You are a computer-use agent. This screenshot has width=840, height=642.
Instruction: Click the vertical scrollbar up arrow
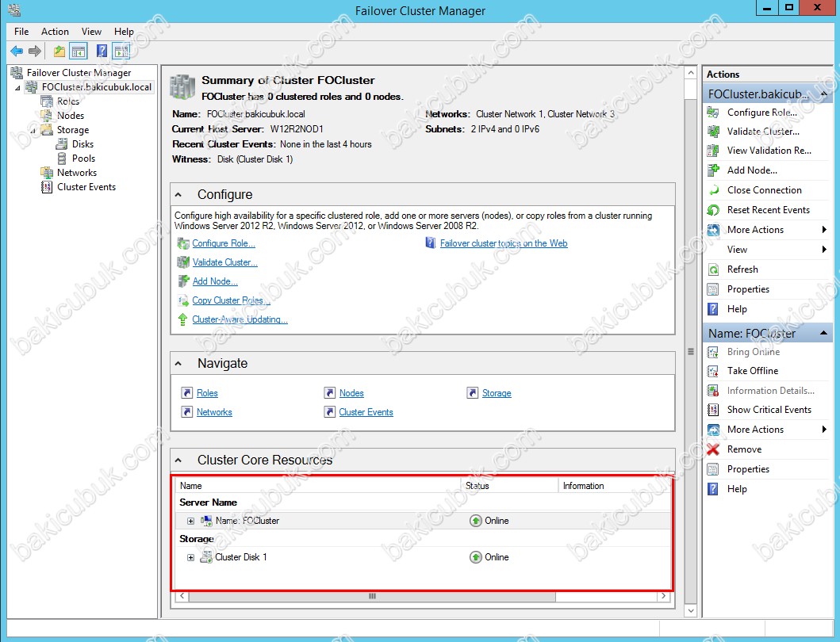point(691,73)
